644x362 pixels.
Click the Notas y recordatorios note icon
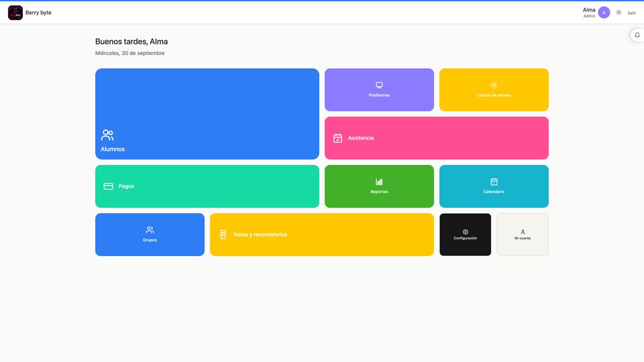223,235
